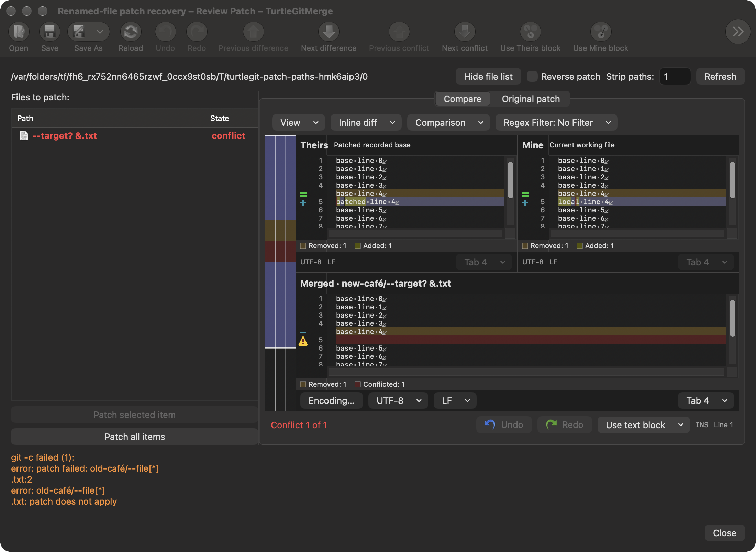Click Patch all items button

point(135,437)
